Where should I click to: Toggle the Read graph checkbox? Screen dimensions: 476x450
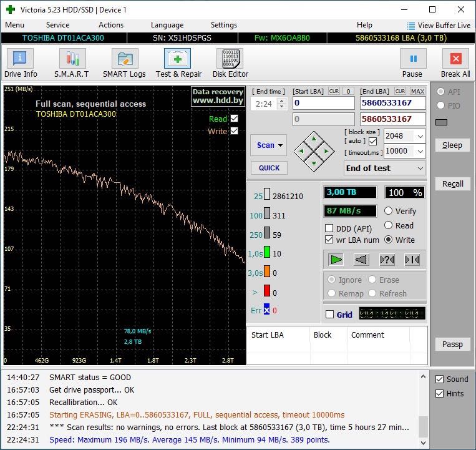coord(234,119)
